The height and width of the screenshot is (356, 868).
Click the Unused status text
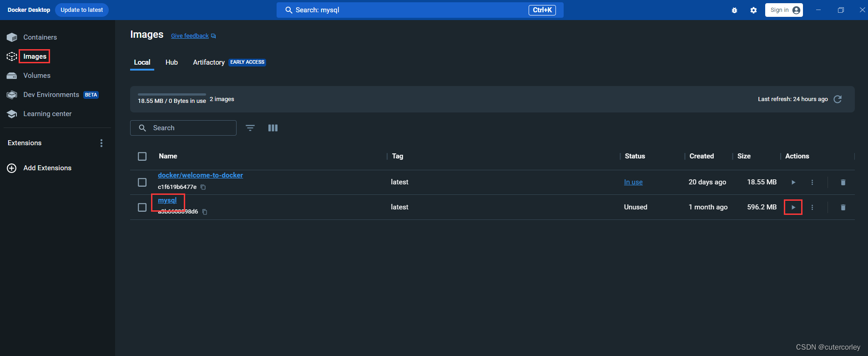pos(636,207)
